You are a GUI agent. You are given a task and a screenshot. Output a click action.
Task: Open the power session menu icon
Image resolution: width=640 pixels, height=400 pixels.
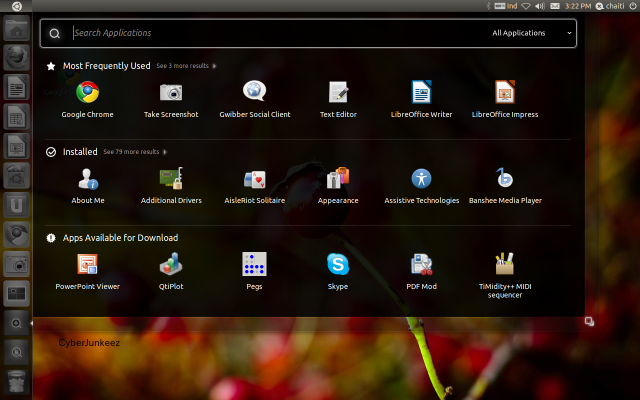(x=633, y=6)
